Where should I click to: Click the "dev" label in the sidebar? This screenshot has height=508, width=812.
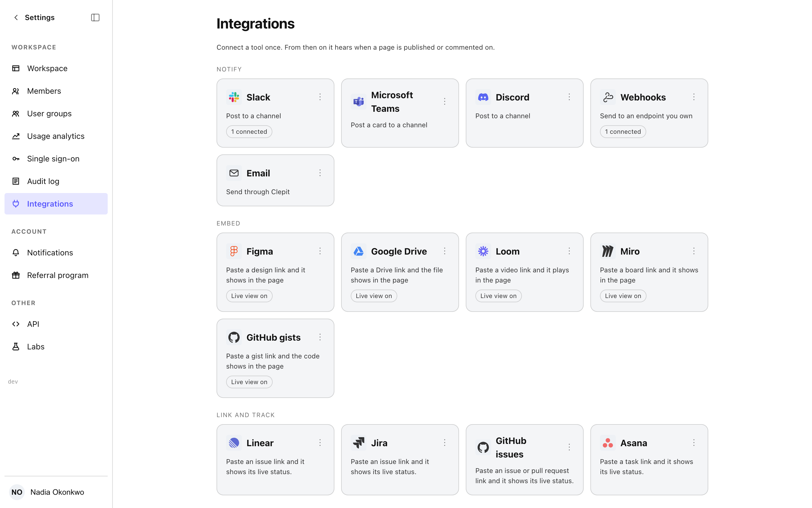point(13,382)
